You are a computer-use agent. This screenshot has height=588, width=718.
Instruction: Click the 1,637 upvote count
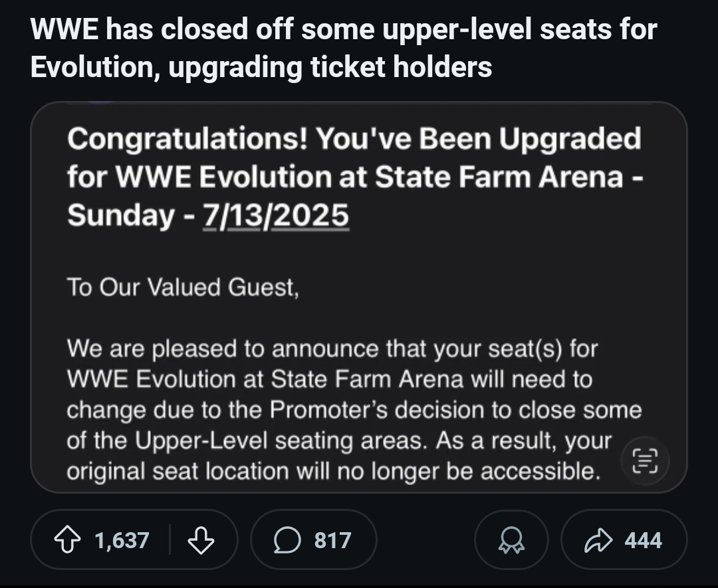click(x=122, y=540)
